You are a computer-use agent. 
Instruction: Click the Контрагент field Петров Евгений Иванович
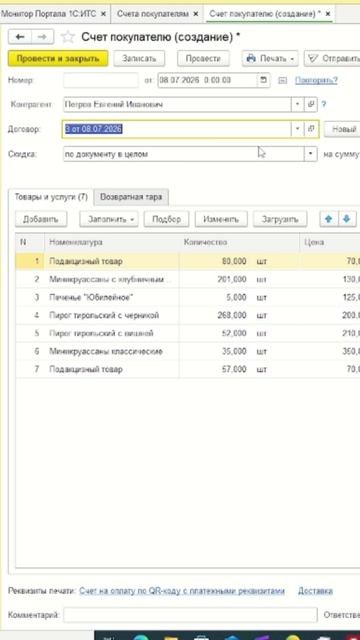(x=177, y=104)
